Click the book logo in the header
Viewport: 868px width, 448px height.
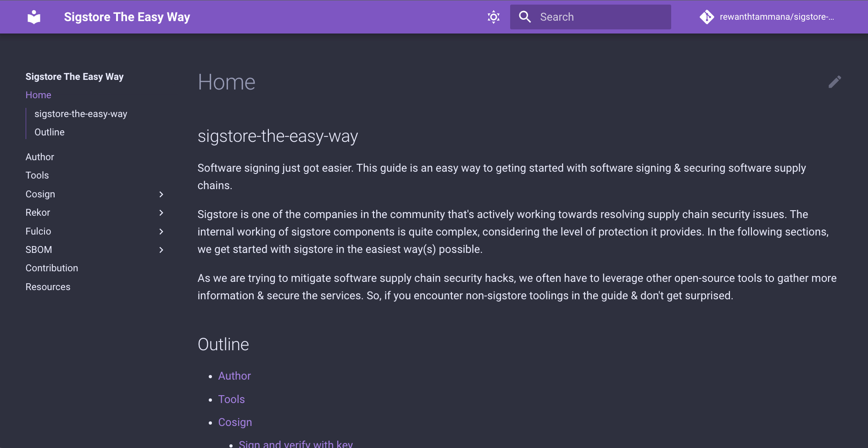point(33,17)
